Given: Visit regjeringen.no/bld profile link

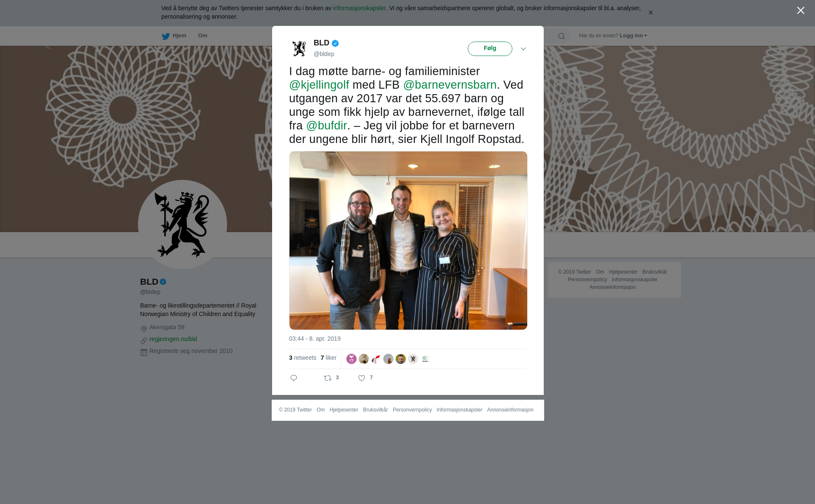Looking at the screenshot, I should 173,339.
